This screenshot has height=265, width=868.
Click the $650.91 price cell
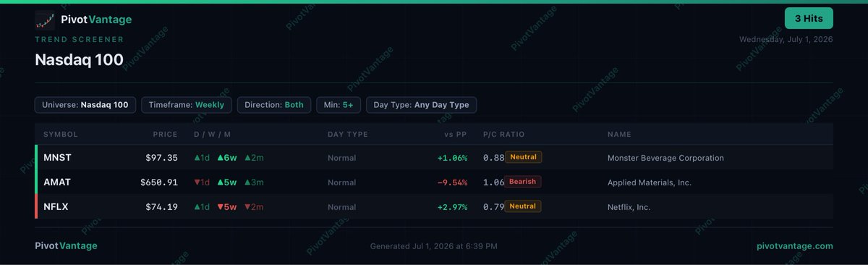[x=159, y=182]
